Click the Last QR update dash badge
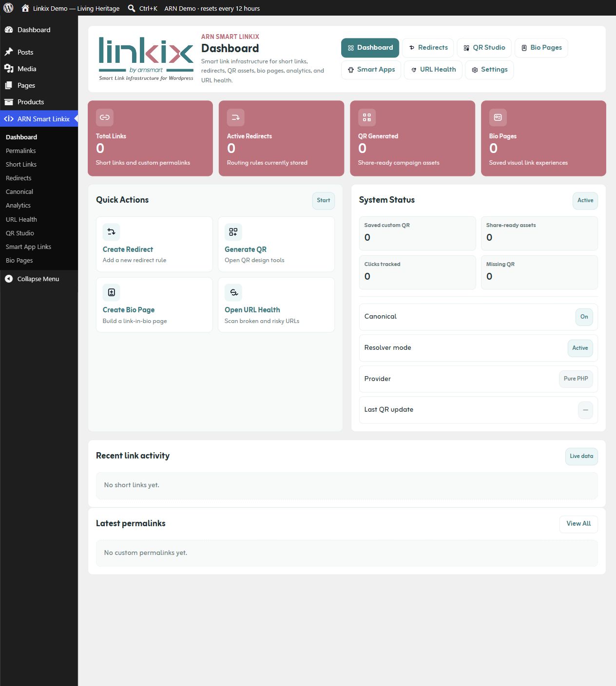The width and height of the screenshot is (616, 686). click(x=585, y=410)
